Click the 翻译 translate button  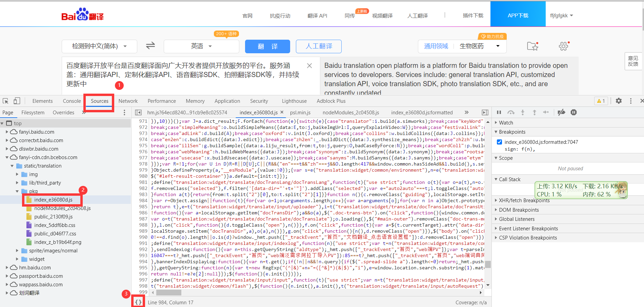pos(267,46)
